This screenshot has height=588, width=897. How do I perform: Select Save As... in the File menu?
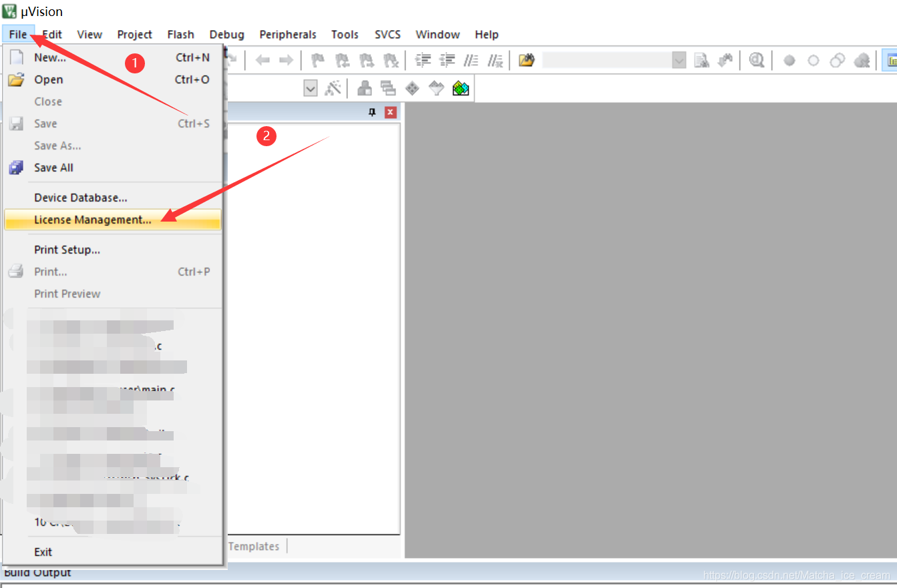113,145
